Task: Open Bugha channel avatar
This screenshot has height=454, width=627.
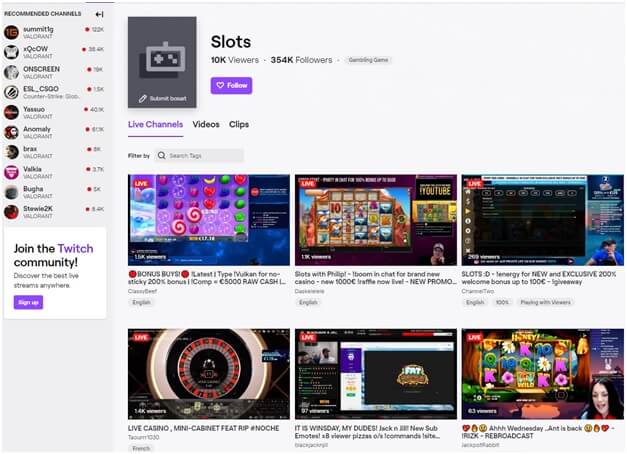Action: [x=11, y=192]
